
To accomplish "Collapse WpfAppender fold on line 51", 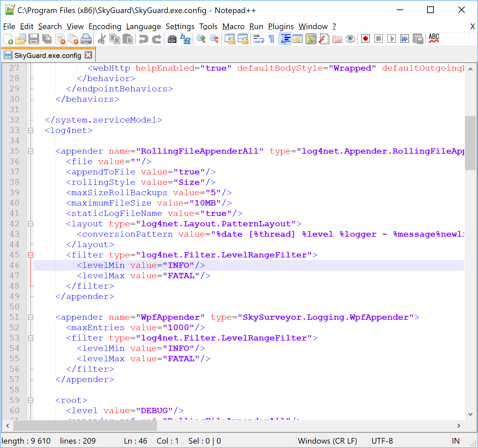I will point(30,317).
